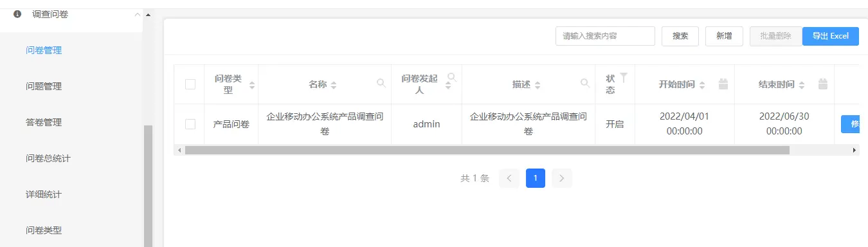Select the 产品问卷 row checkbox
Viewport: 868px width, 247px height.
pos(190,124)
